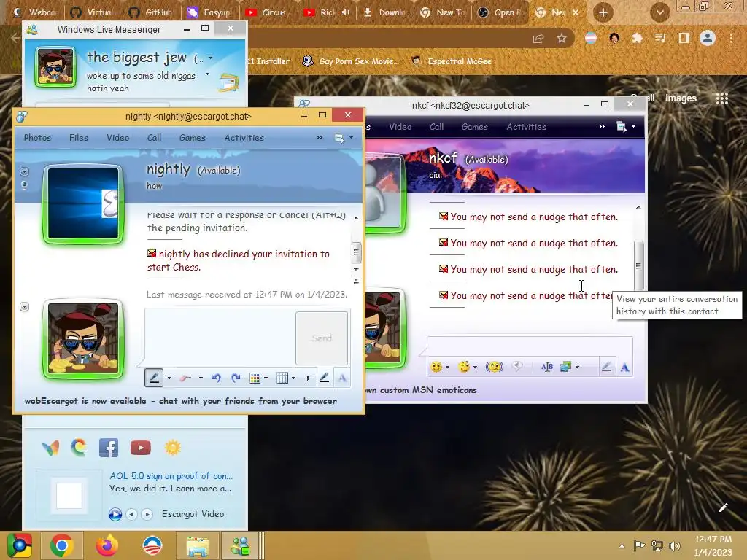This screenshot has width=747, height=560.
Task: Insert a smiley emoticon in nkcf chat
Action: coord(436,367)
